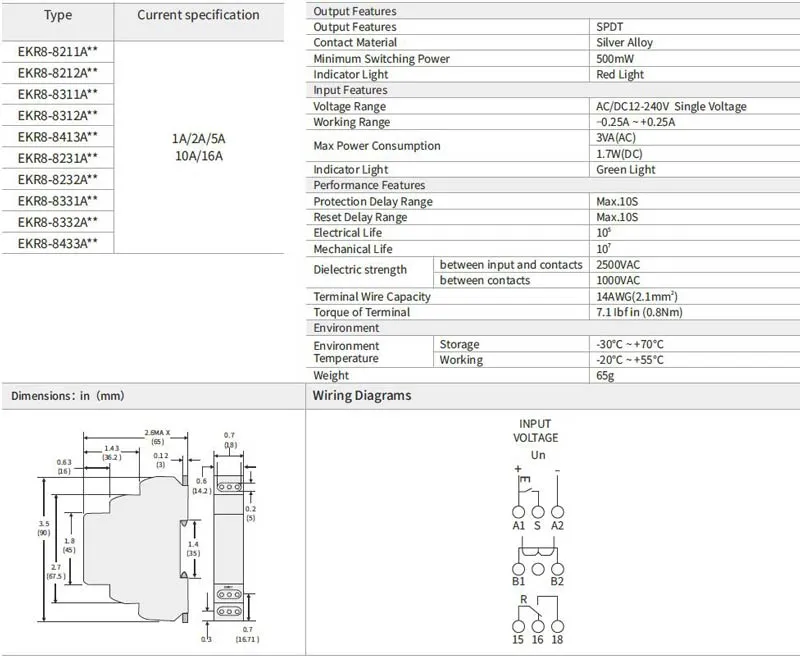This screenshot has height=657, width=800.
Task: Select model EKR8-8433A** in the Type column
Action: coord(58,243)
